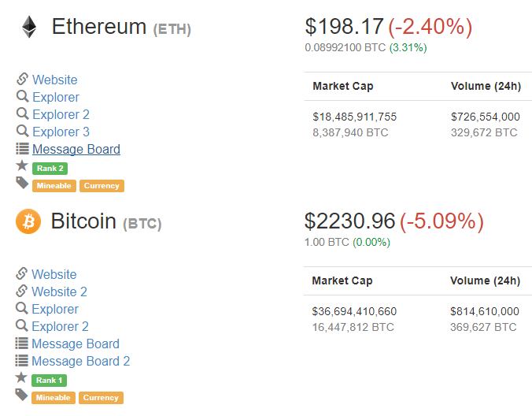Open the underlined Ethereum Message Board link

click(76, 149)
